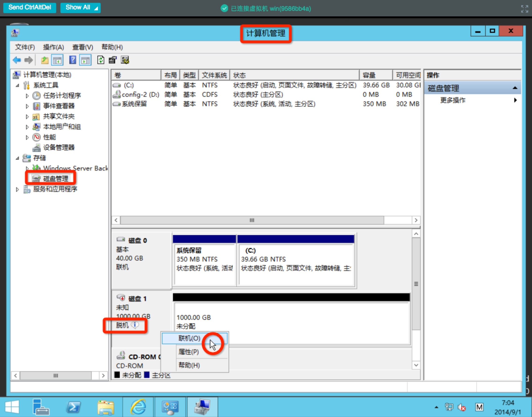Expand the 任务计划程序 node

27,96
